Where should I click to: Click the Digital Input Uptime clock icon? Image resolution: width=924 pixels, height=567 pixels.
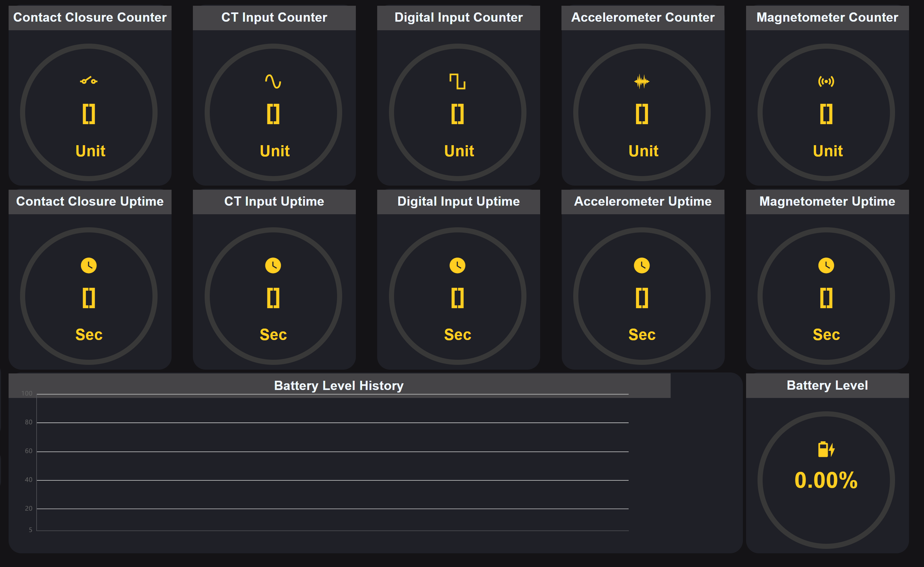(x=457, y=266)
